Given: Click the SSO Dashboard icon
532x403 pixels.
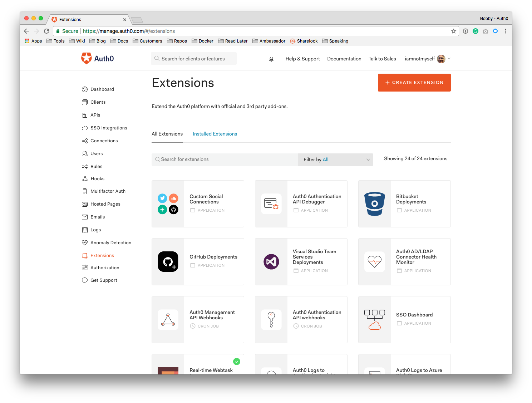Looking at the screenshot, I should click(375, 320).
